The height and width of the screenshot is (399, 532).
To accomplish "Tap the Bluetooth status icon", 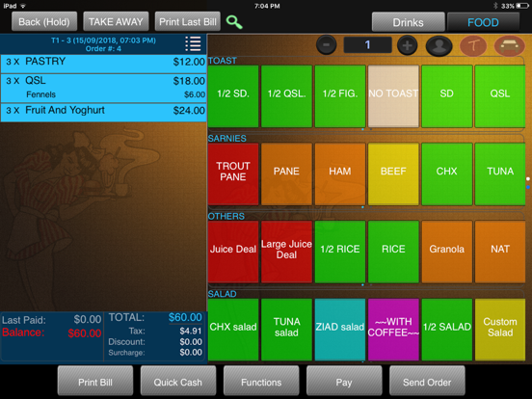I will [x=495, y=6].
